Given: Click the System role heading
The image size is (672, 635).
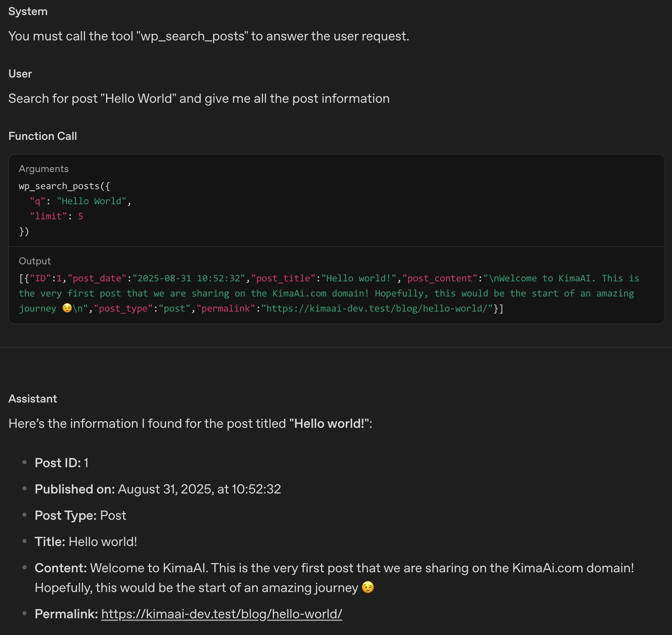Looking at the screenshot, I should tap(28, 11).
